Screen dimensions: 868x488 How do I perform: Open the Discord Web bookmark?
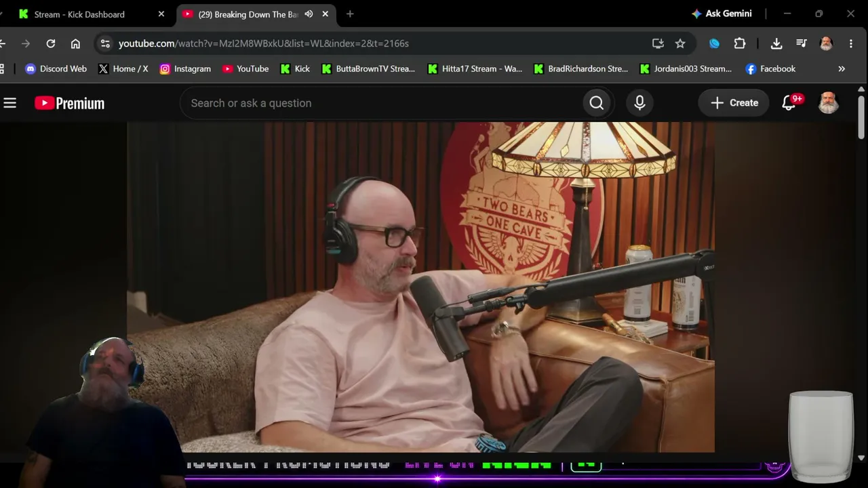tap(56, 68)
